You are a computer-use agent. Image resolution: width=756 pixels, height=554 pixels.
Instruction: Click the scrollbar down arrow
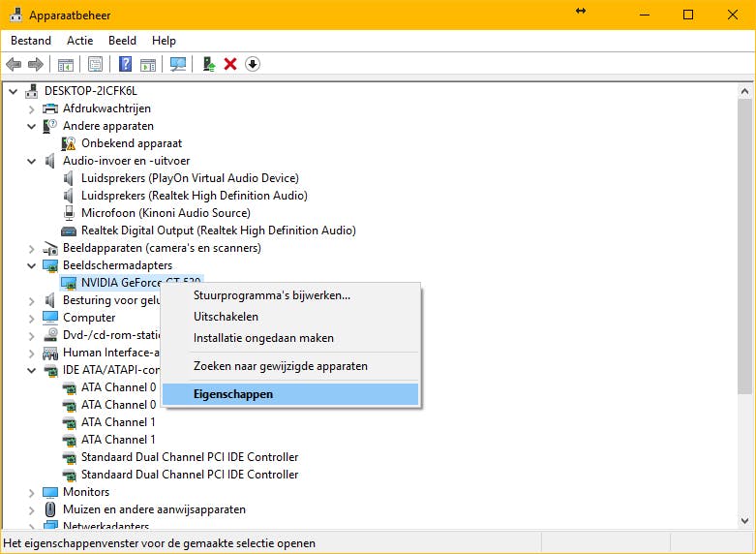point(744,521)
